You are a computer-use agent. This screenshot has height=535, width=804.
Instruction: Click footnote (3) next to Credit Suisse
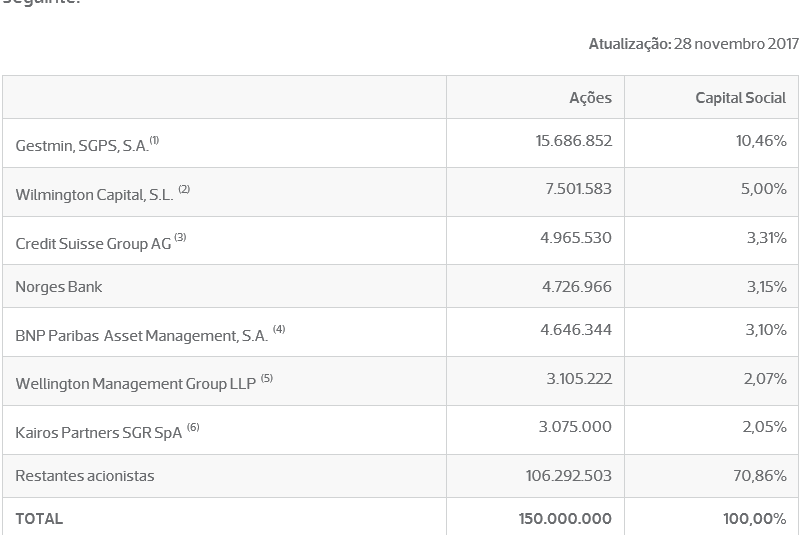click(180, 237)
